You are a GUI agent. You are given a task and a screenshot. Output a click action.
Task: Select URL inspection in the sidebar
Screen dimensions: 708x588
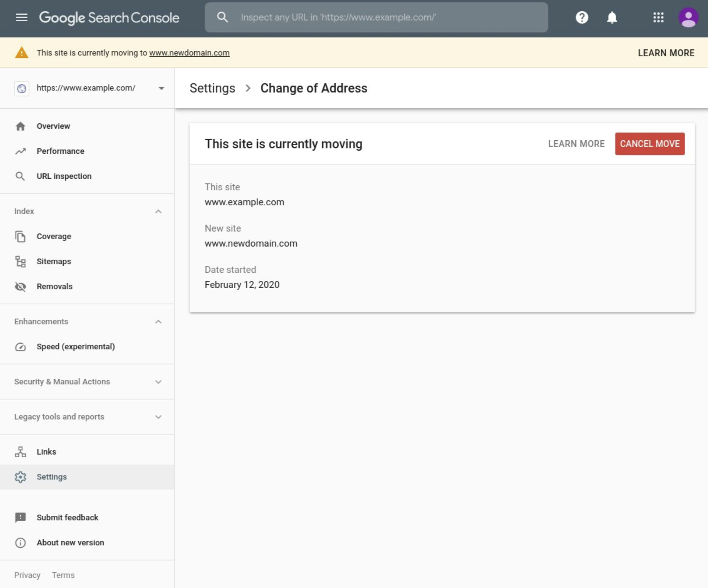pyautogui.click(x=64, y=176)
